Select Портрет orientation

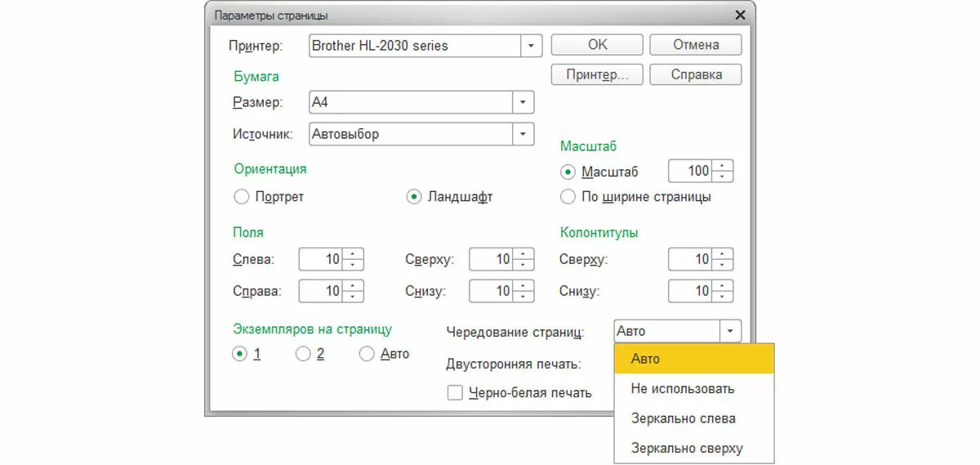pyautogui.click(x=240, y=197)
